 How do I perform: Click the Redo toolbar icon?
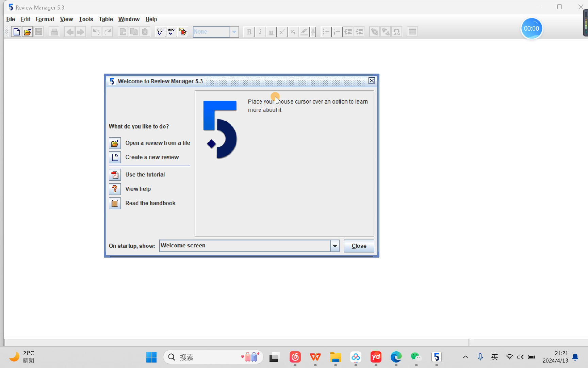point(108,32)
